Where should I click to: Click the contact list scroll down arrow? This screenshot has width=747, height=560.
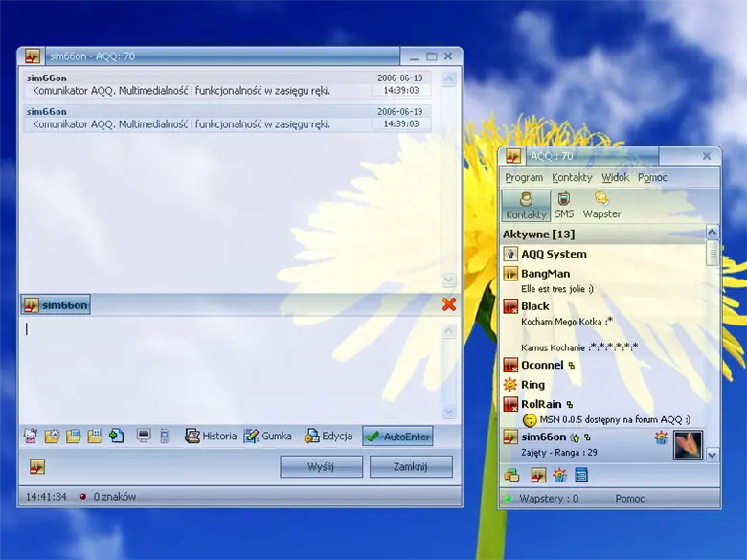[712, 456]
